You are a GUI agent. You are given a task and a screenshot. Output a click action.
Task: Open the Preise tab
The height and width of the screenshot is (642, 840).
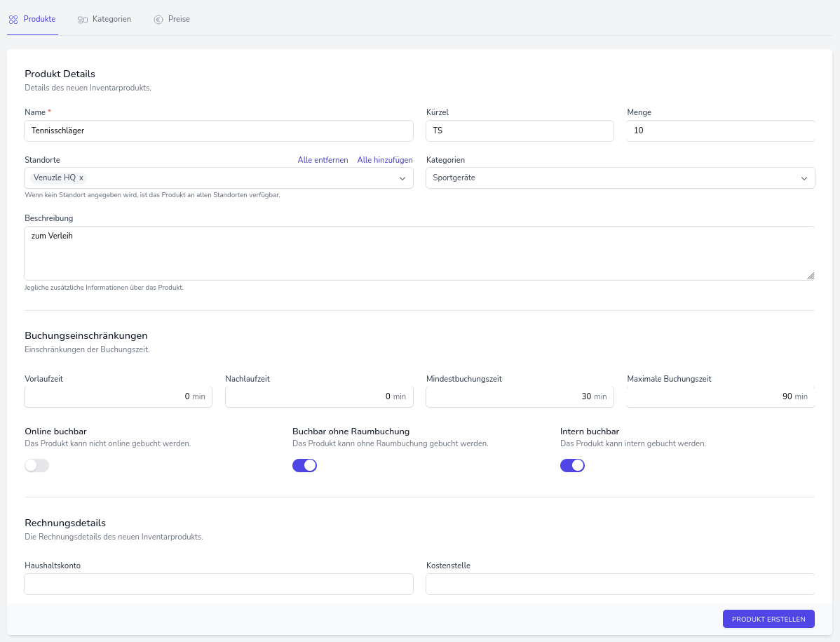(x=178, y=19)
